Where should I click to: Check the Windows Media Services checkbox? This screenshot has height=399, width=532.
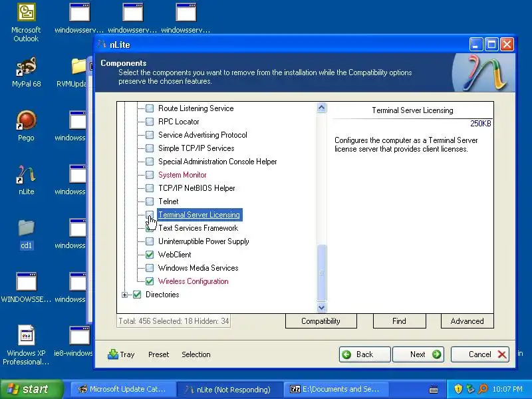150,268
